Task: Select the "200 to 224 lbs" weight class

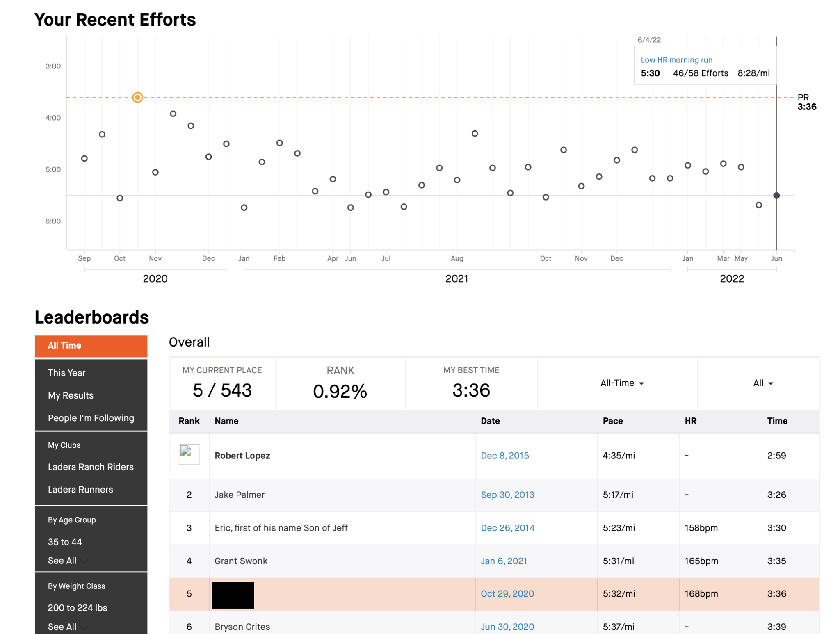Action: click(x=77, y=608)
